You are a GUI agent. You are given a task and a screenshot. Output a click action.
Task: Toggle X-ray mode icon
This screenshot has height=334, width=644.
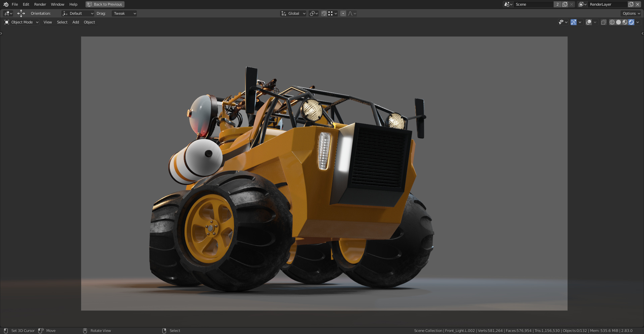pyautogui.click(x=603, y=22)
